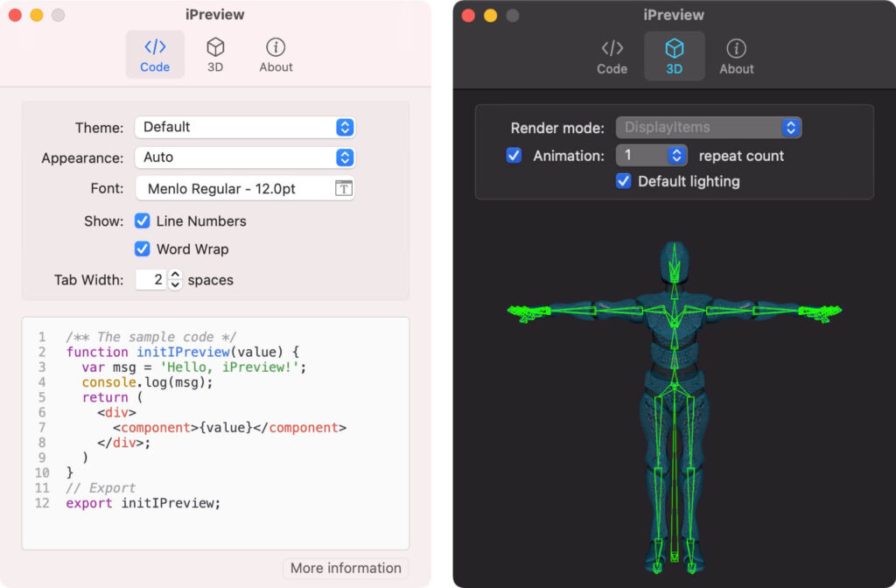This screenshot has width=896, height=588.
Task: Click the animation repeat count field
Action: (x=644, y=157)
